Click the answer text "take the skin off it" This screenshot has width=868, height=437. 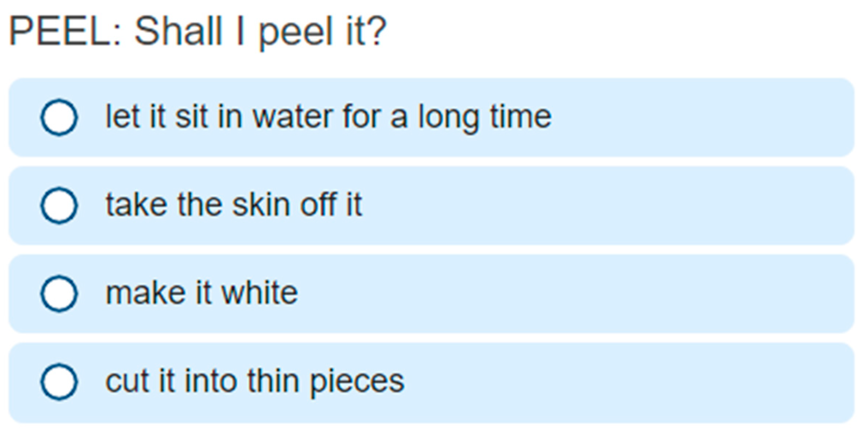click(234, 205)
